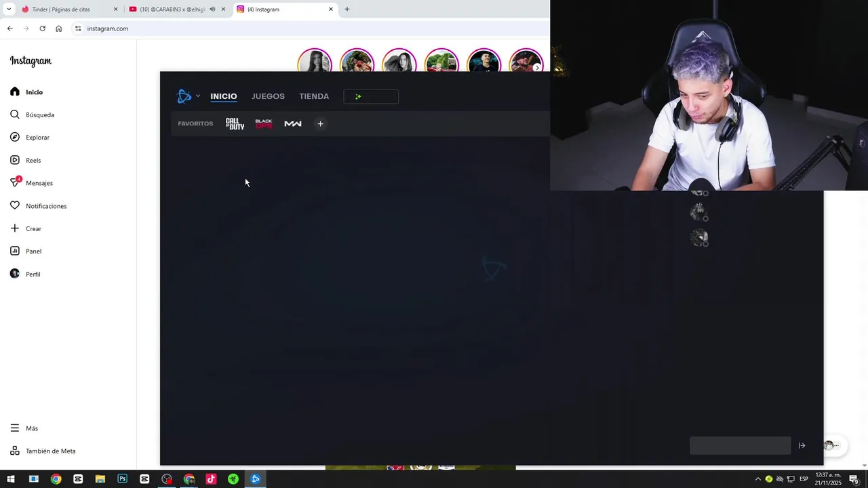
Task: Click the Instagram script logo
Action: (x=31, y=61)
